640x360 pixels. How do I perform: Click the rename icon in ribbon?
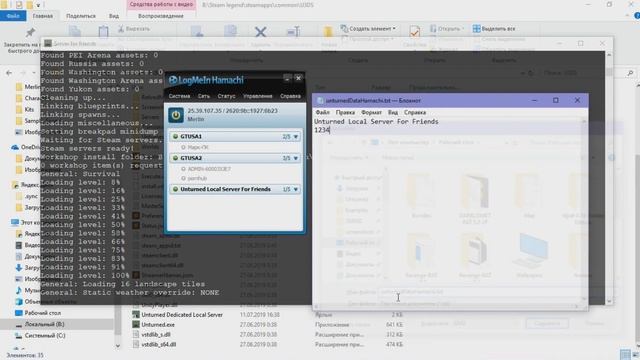[293, 32]
